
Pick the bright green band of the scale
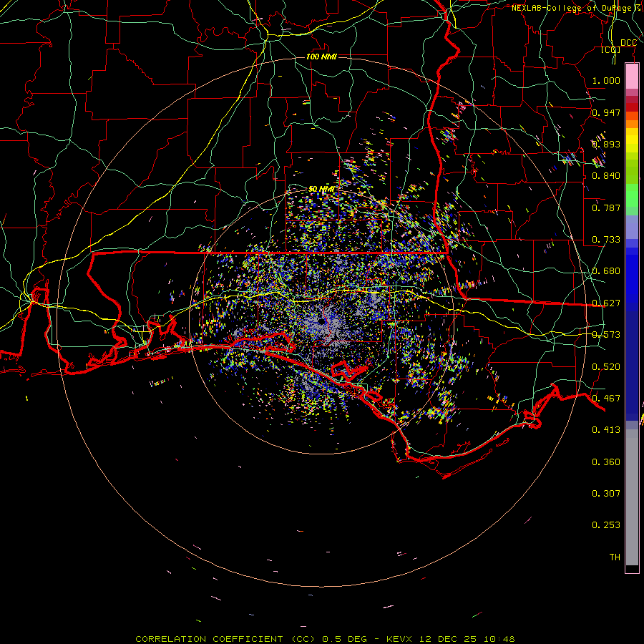[x=632, y=195]
